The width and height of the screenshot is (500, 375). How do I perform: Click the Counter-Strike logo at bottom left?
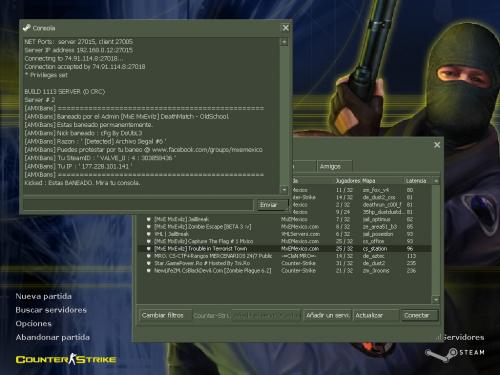pos(66,359)
